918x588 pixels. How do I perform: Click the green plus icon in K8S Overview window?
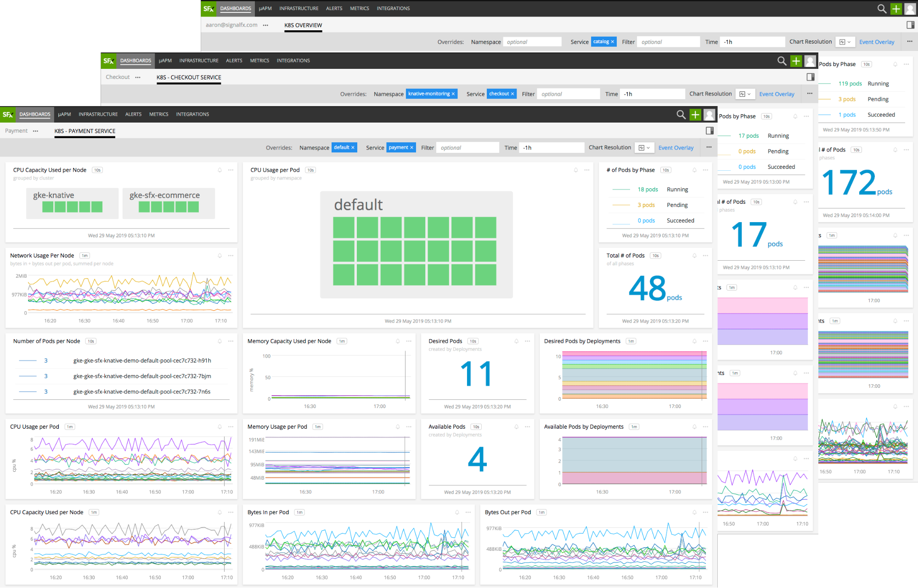(x=896, y=9)
